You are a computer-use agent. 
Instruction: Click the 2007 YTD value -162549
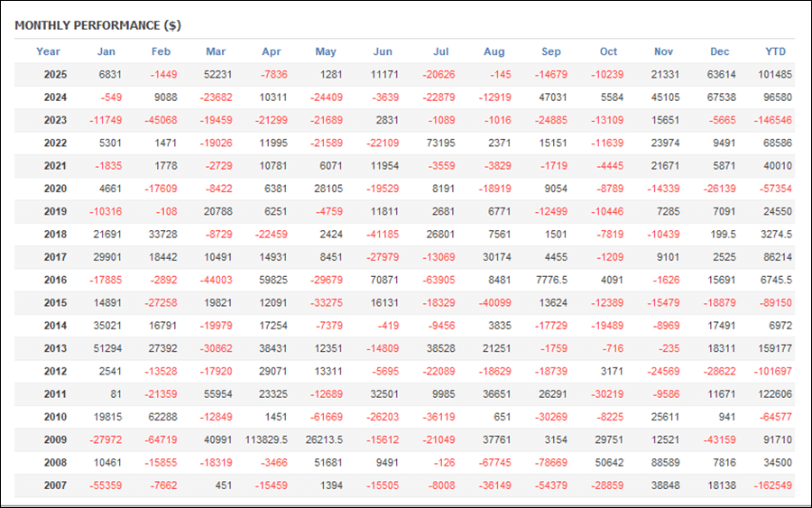click(x=773, y=485)
